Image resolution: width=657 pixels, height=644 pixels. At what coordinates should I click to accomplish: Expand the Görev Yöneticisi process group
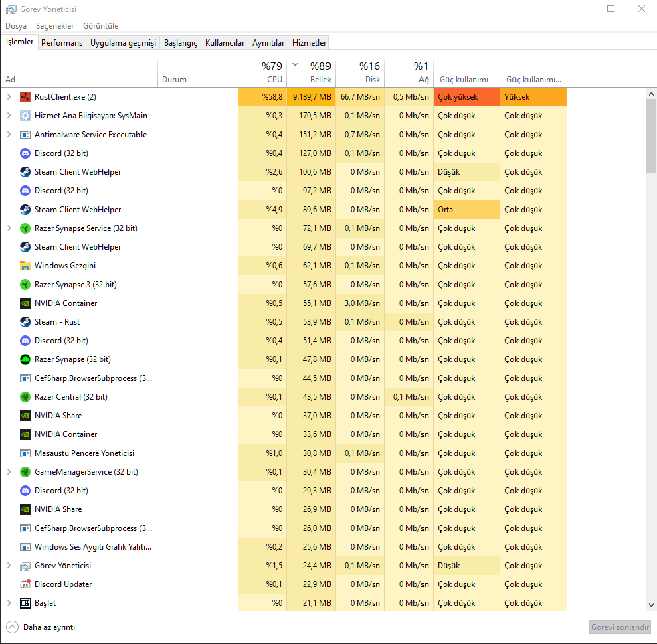coord(9,566)
